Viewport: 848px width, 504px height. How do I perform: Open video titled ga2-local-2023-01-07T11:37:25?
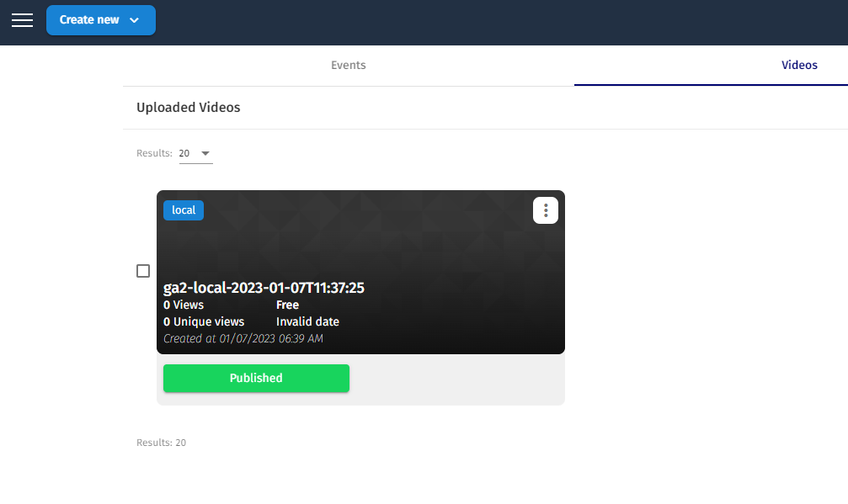click(x=264, y=288)
